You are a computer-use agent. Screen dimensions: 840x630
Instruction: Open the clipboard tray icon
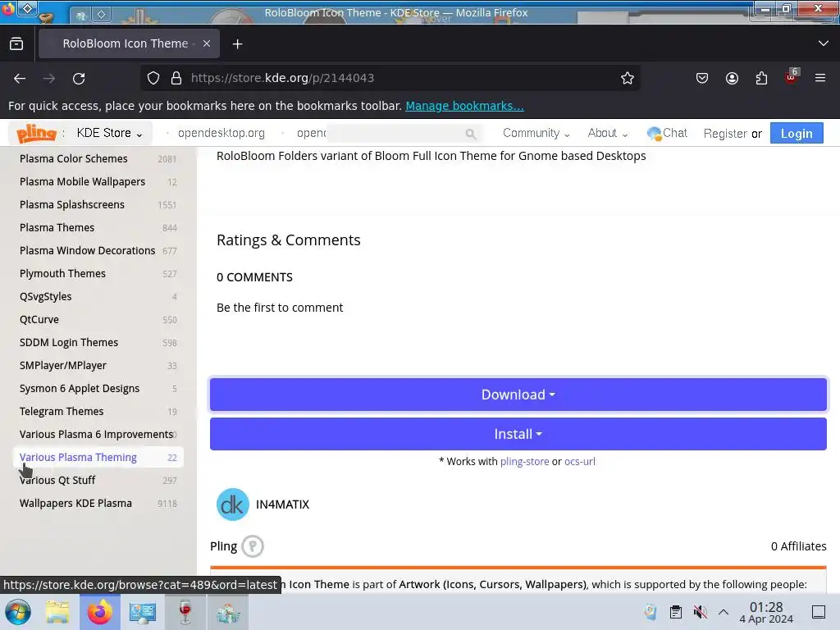[x=676, y=612]
